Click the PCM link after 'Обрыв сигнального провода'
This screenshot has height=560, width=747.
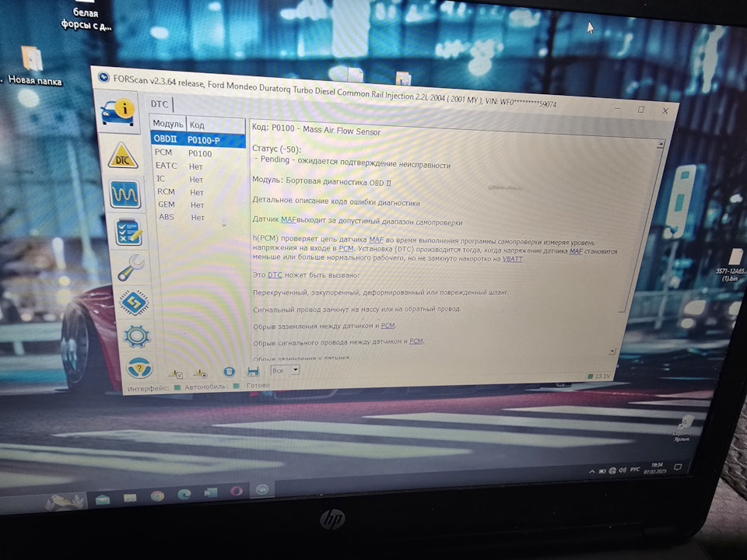[x=416, y=341]
